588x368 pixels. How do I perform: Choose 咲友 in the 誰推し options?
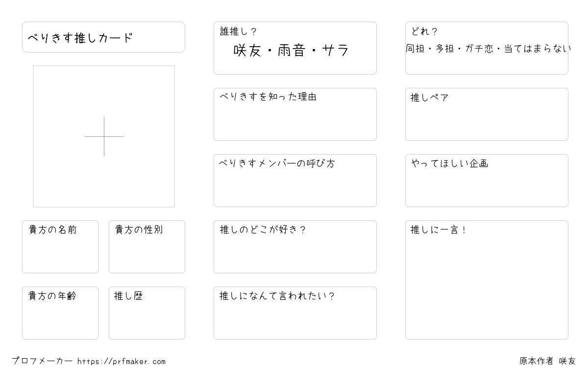pyautogui.click(x=247, y=50)
